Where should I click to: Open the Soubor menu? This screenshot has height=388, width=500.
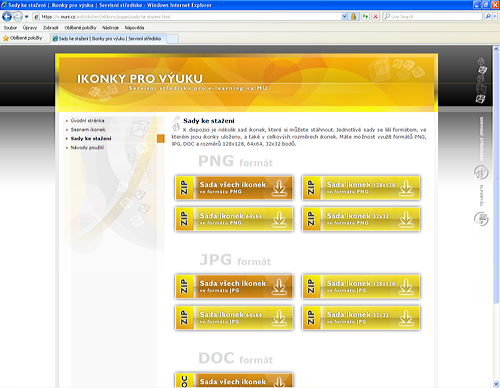pyautogui.click(x=10, y=28)
